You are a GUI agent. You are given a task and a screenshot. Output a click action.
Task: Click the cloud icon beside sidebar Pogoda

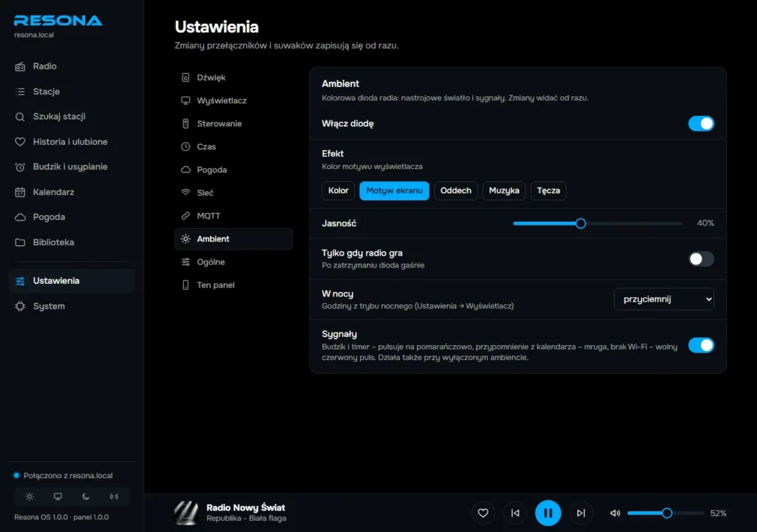(20, 217)
